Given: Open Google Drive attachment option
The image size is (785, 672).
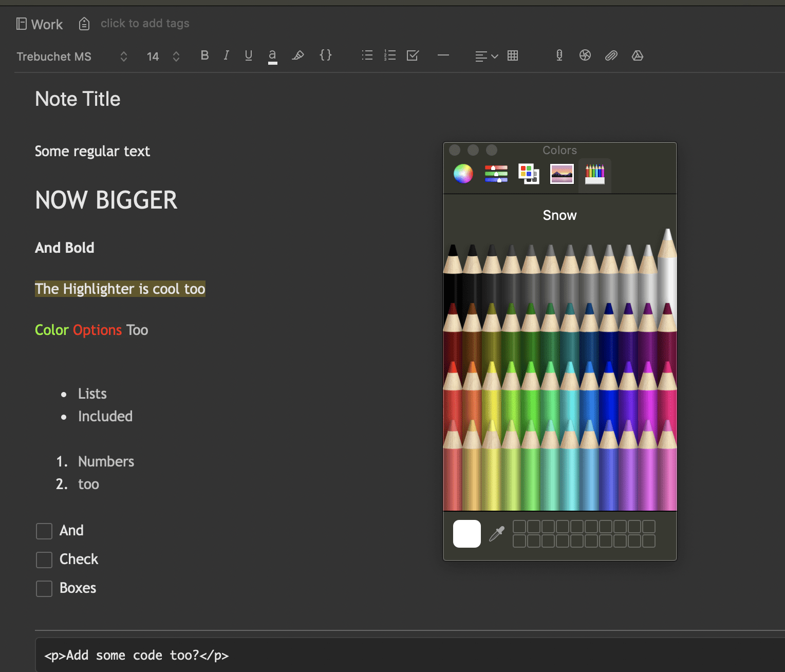Looking at the screenshot, I should coord(637,55).
